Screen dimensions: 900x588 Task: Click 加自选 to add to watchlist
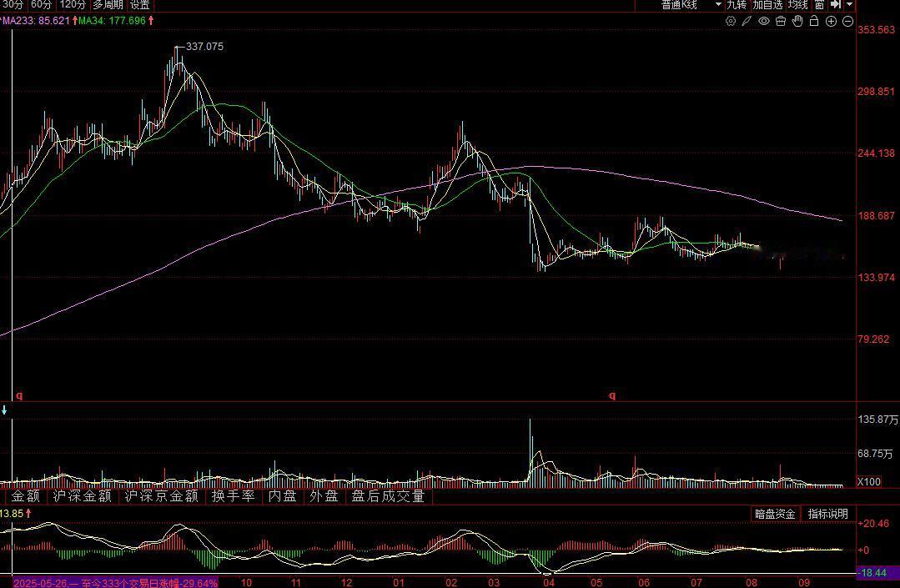coord(767,5)
